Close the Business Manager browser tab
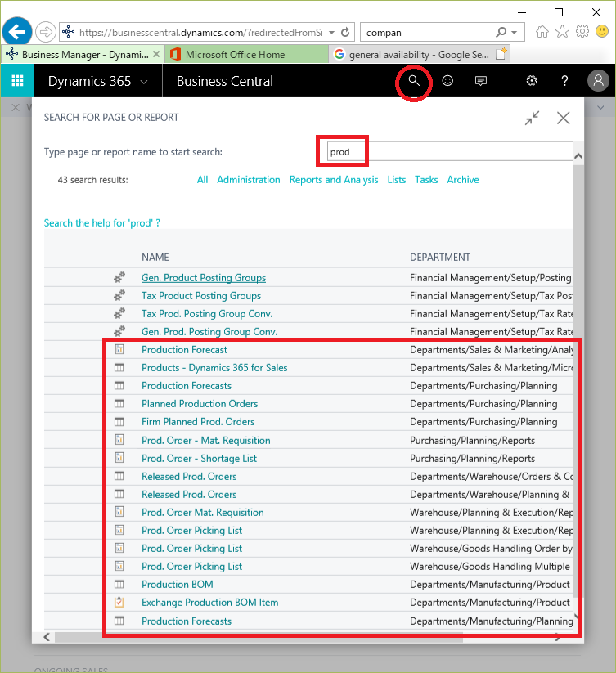 pos(155,55)
